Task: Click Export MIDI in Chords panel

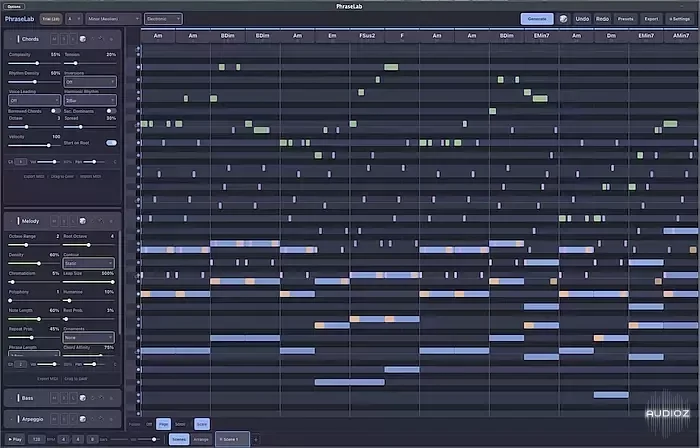Action: pyautogui.click(x=34, y=176)
